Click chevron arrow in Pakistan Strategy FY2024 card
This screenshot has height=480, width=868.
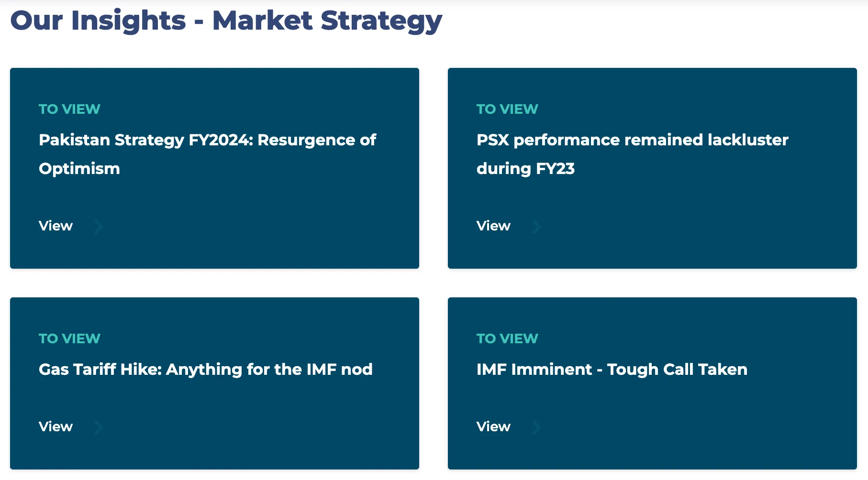(99, 226)
